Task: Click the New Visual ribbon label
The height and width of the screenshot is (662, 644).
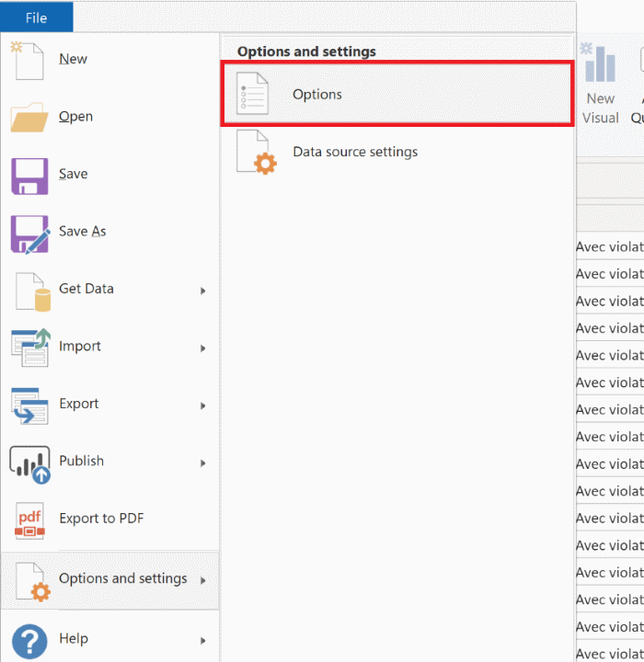Action: coord(601,108)
